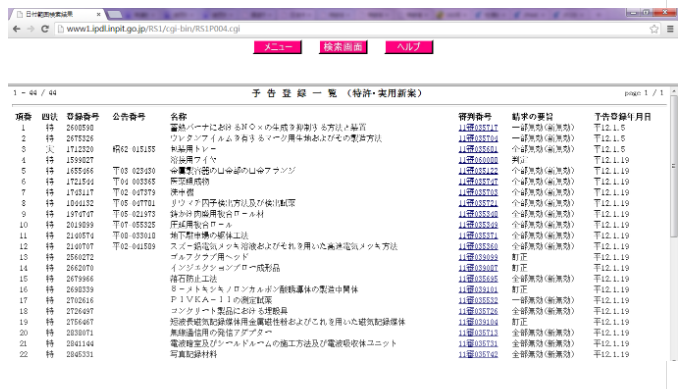Open the trial number link in row 12

point(478,247)
